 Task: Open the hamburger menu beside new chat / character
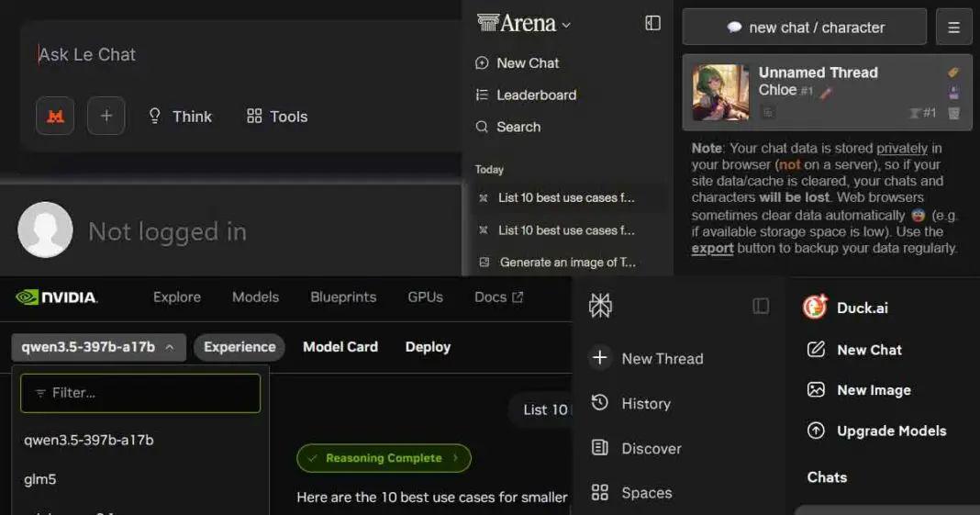[953, 27]
